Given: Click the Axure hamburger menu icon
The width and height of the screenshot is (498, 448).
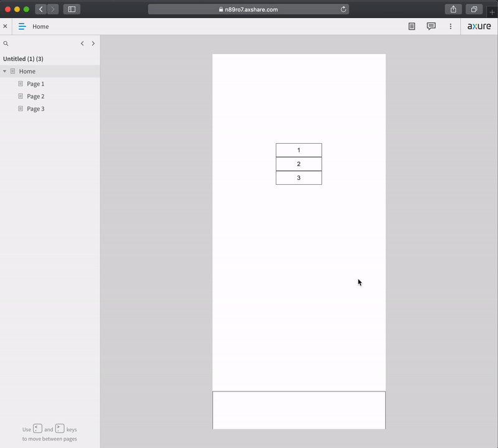Looking at the screenshot, I should click(x=22, y=26).
